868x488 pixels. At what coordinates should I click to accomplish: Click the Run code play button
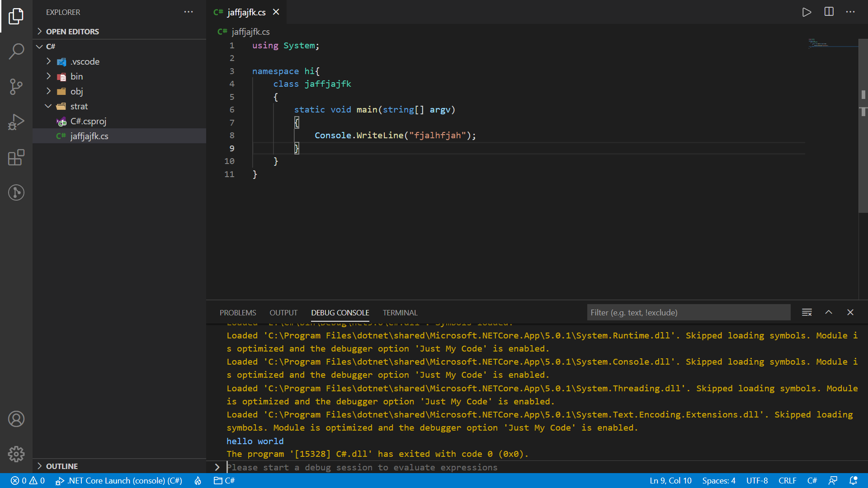point(807,12)
